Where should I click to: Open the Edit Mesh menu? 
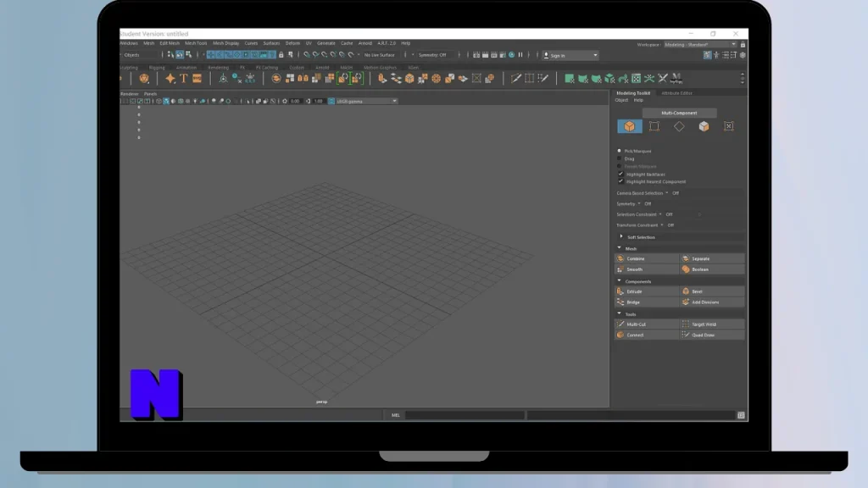pos(170,43)
